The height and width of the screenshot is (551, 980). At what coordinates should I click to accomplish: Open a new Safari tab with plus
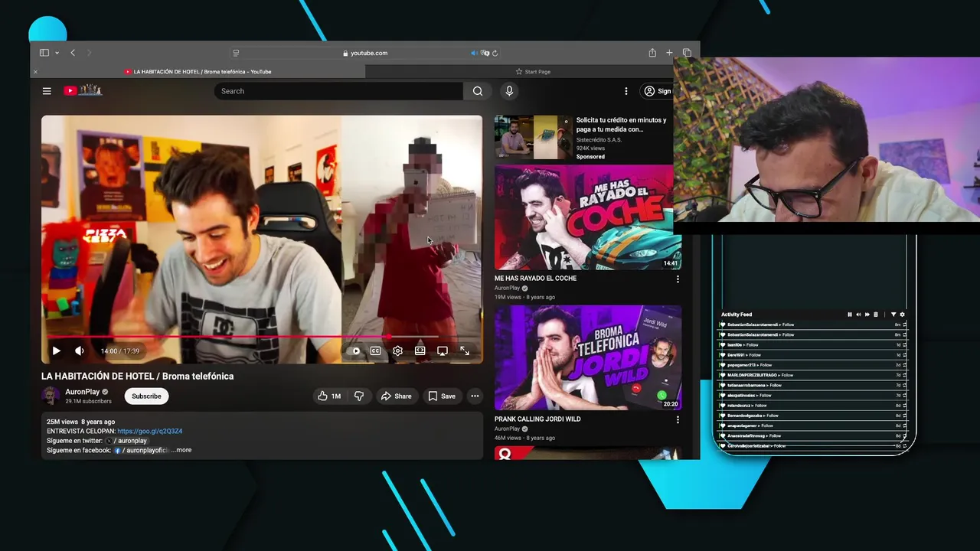tap(669, 53)
